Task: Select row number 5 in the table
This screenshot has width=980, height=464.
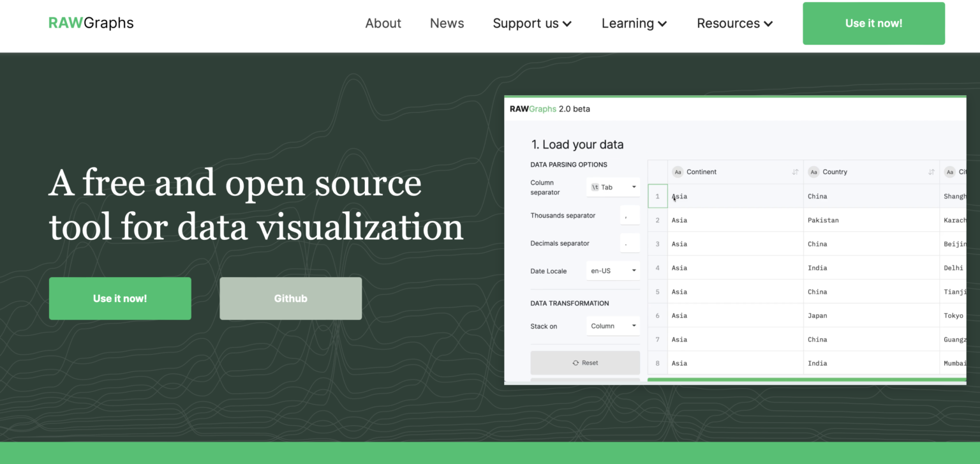Action: (658, 292)
